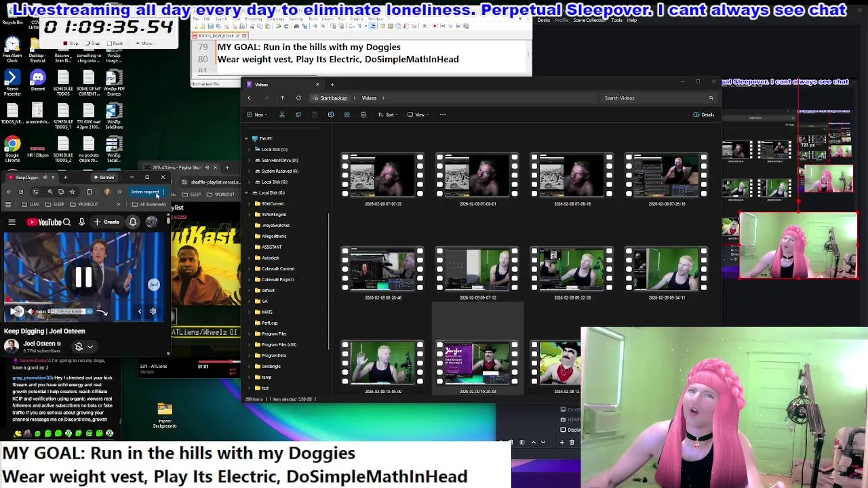Open YouTube account avatar
This screenshot has width=868, height=488.
151,222
